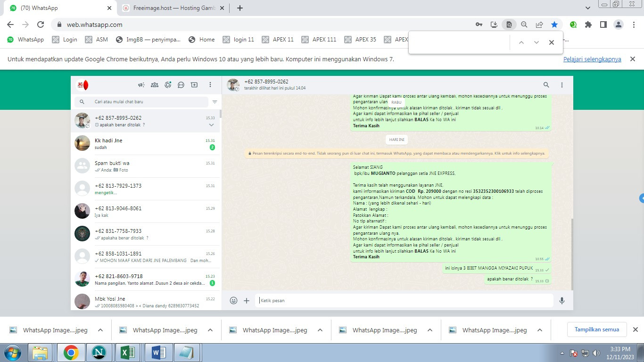Open chat +62 858-1031-1891
The image size is (644, 362).
tap(145, 257)
